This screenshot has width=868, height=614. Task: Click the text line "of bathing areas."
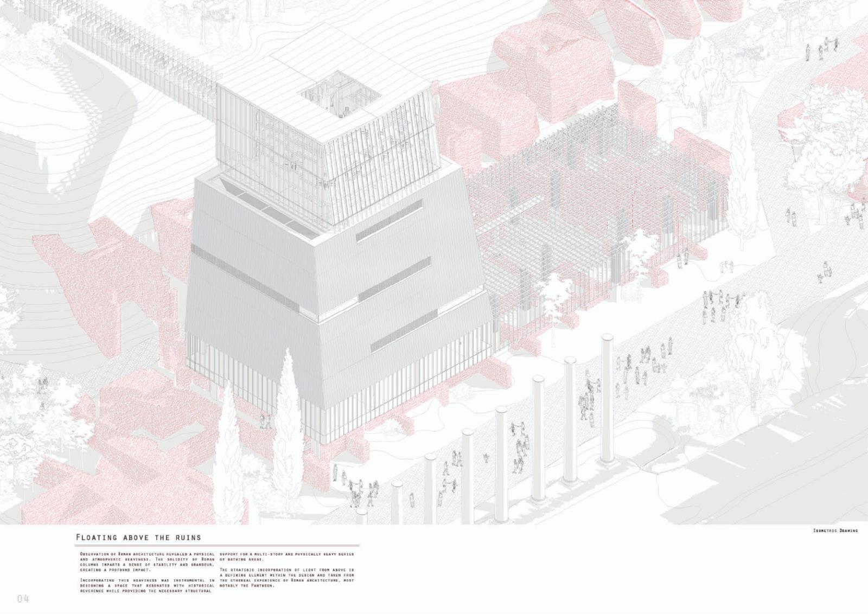pyautogui.click(x=241, y=559)
